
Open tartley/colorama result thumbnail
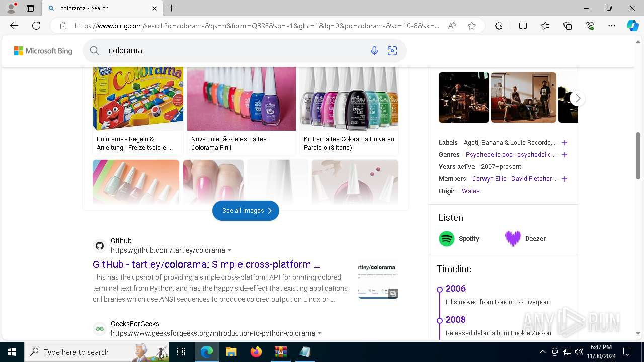[378, 280]
